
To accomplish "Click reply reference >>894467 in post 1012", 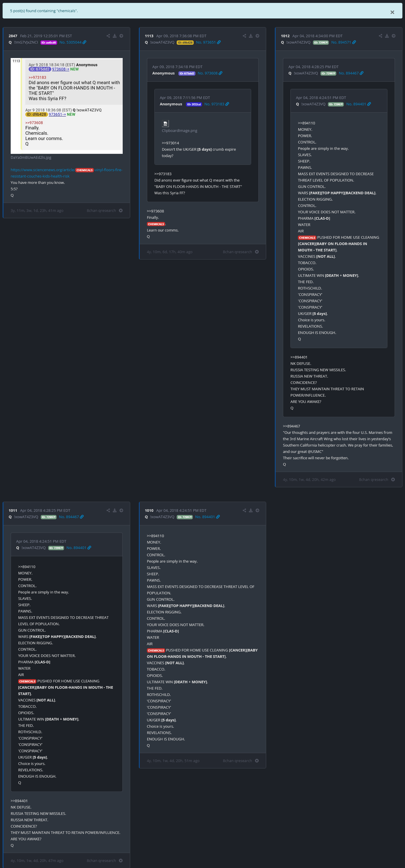I will (x=292, y=426).
